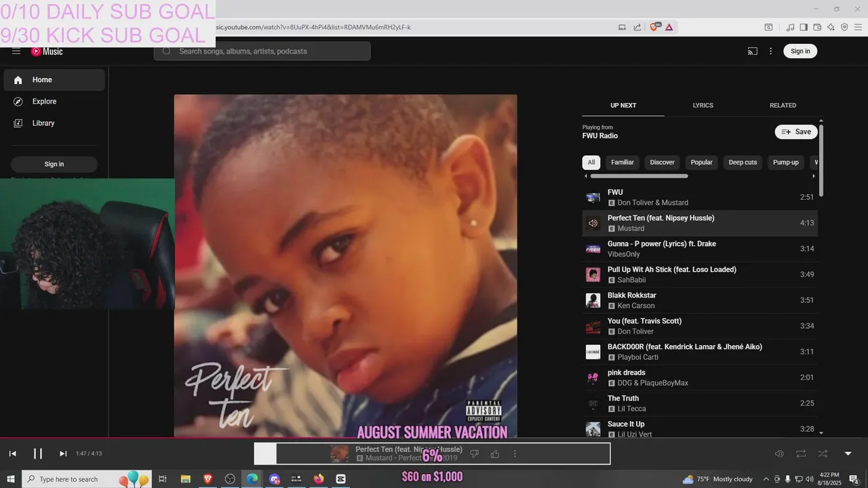The image size is (868, 488).
Task: Click the YouTube Music logo
Action: tap(47, 52)
